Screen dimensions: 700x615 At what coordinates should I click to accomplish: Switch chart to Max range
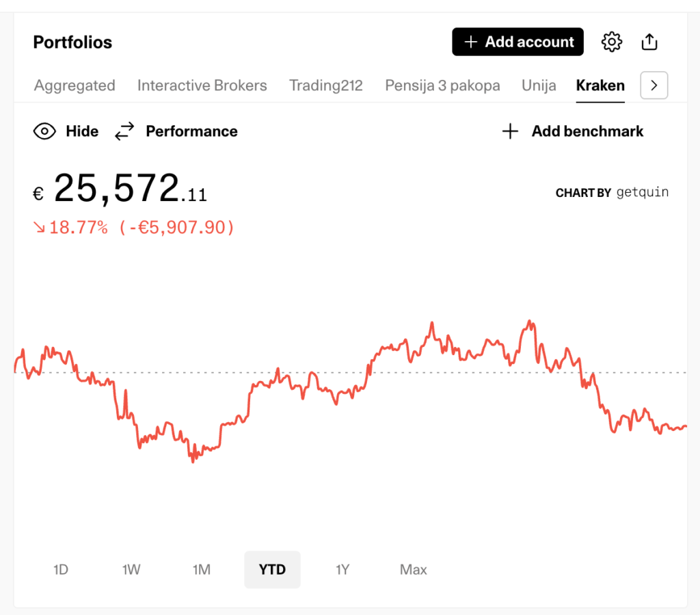414,569
